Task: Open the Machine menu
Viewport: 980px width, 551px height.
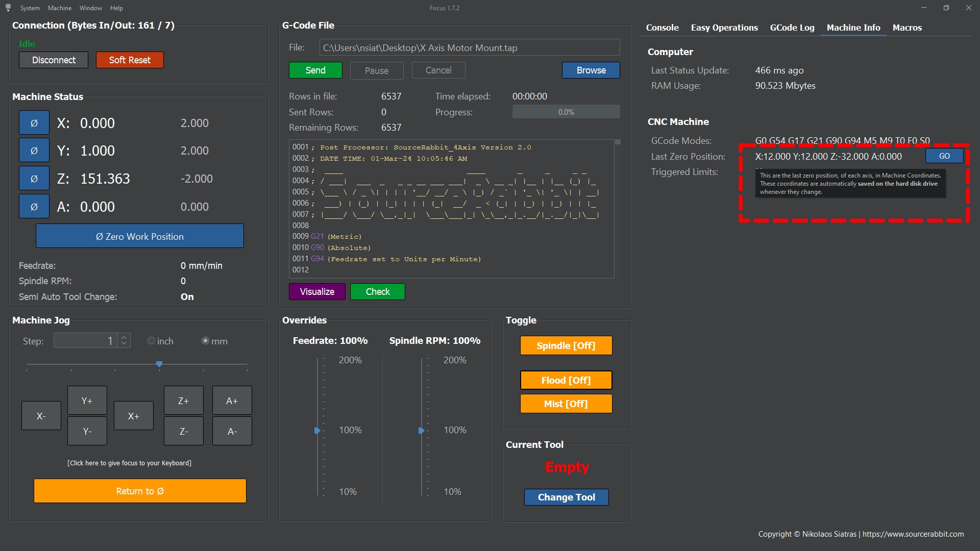Action: click(60, 8)
